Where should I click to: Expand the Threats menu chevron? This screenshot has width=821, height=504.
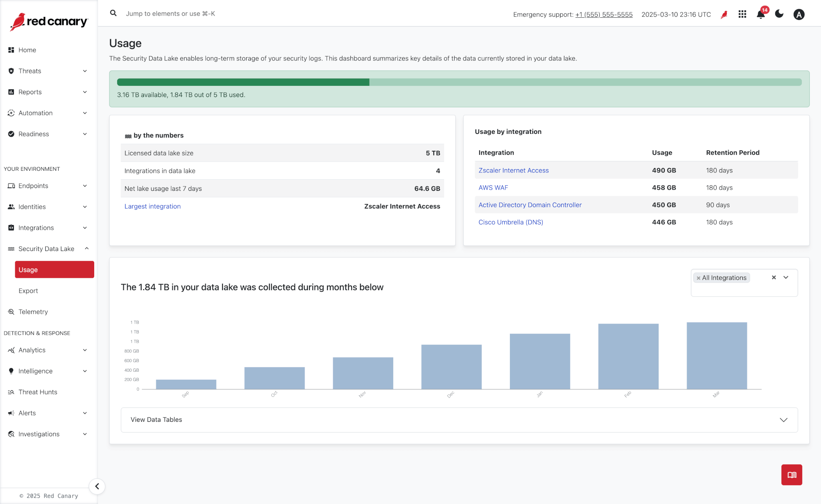tap(85, 71)
